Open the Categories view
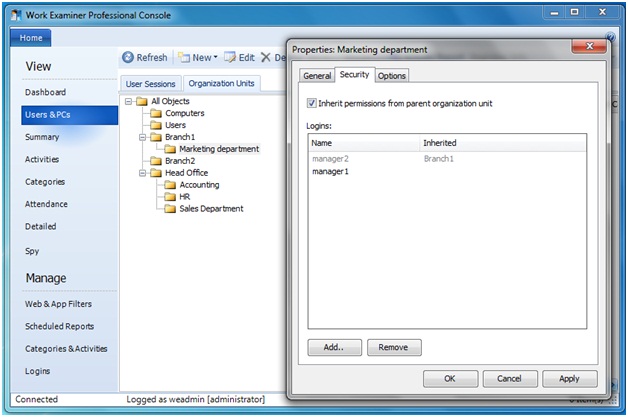 coord(45,182)
